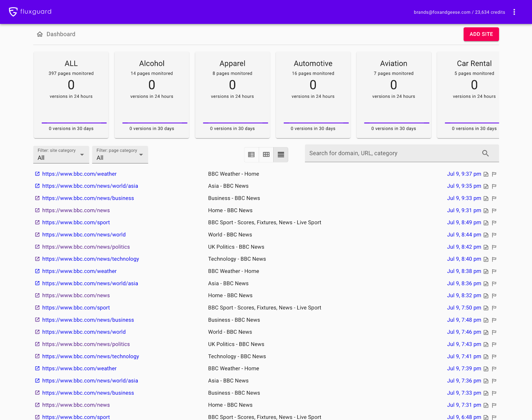Open external link icon for Jul 9, 8:42 pm politics row

[37, 247]
